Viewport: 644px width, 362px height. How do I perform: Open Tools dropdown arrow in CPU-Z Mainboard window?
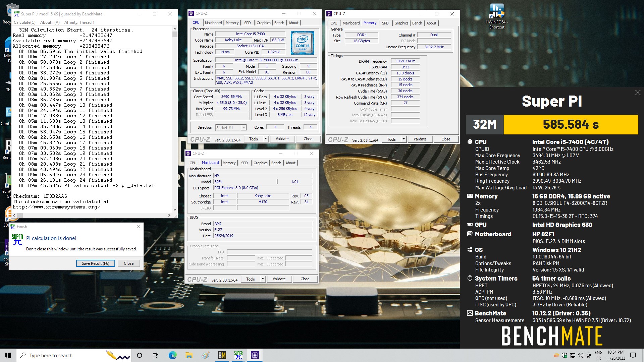coord(263,279)
